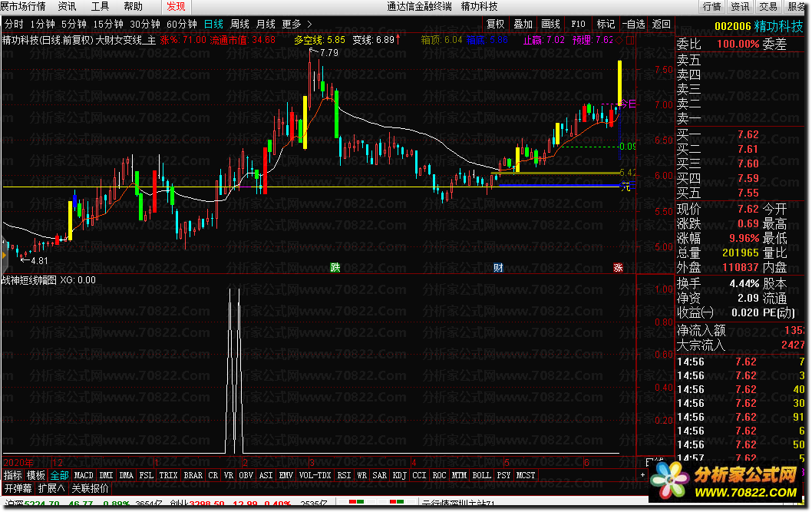The width and height of the screenshot is (812, 512).
Task: Click the 返回 back button
Action: (662, 25)
